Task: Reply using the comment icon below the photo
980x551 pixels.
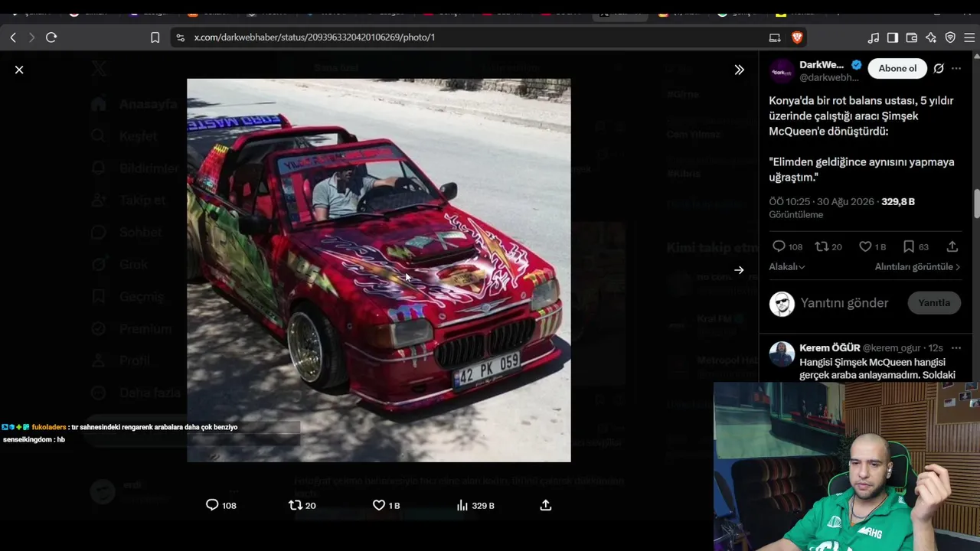Action: click(213, 505)
